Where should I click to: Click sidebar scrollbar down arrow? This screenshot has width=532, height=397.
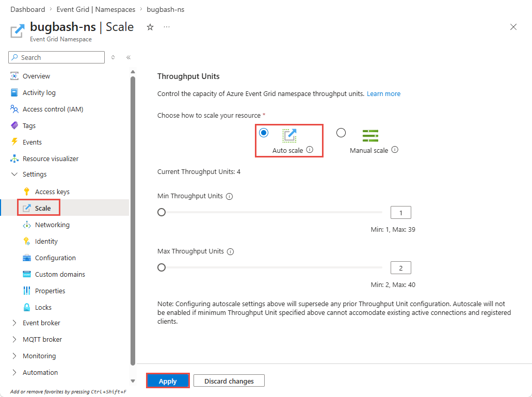133,381
